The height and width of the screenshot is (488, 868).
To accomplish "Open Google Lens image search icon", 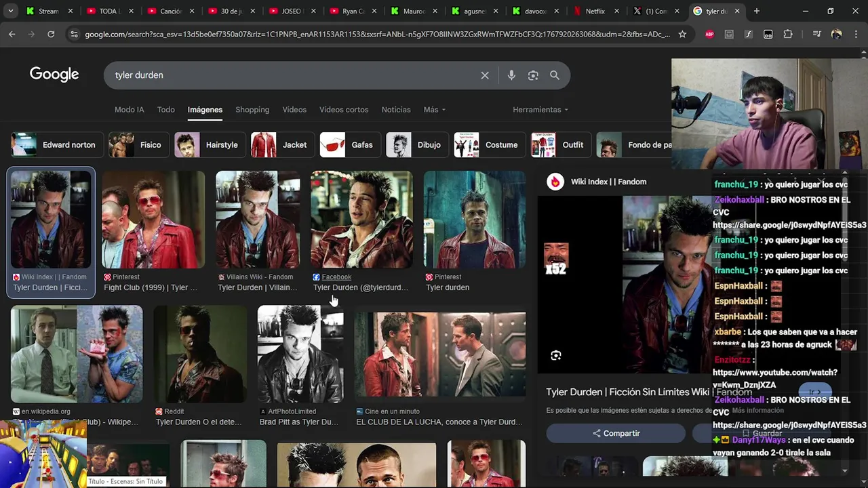I will (x=533, y=75).
